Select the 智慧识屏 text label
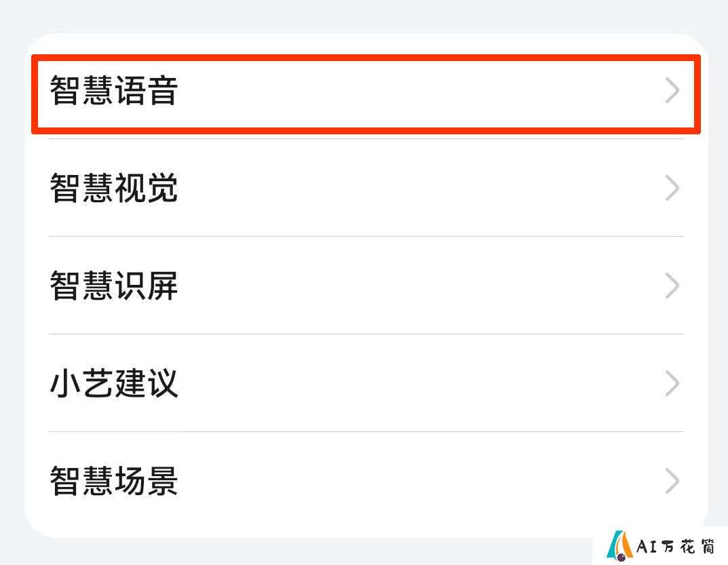728x565 pixels. click(114, 286)
